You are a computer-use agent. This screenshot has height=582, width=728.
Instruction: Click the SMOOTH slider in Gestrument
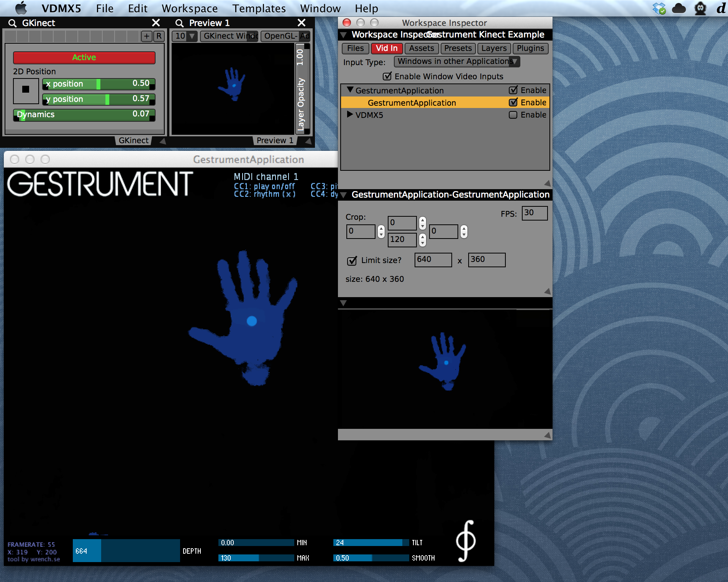click(371, 558)
